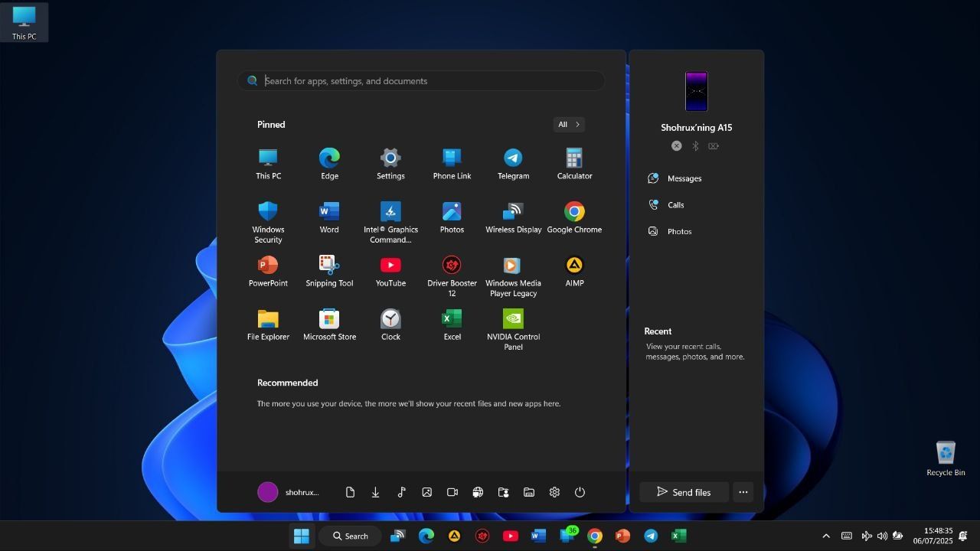
Task: Open the Power options button
Action: (580, 492)
